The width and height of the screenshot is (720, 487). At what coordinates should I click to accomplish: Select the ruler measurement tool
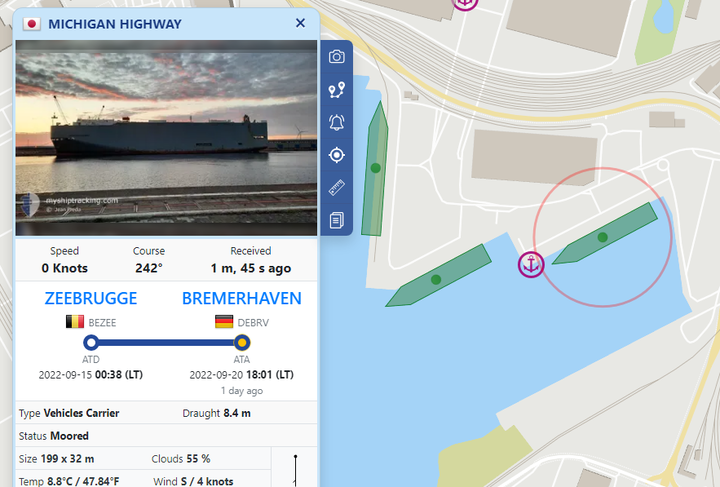point(337,188)
